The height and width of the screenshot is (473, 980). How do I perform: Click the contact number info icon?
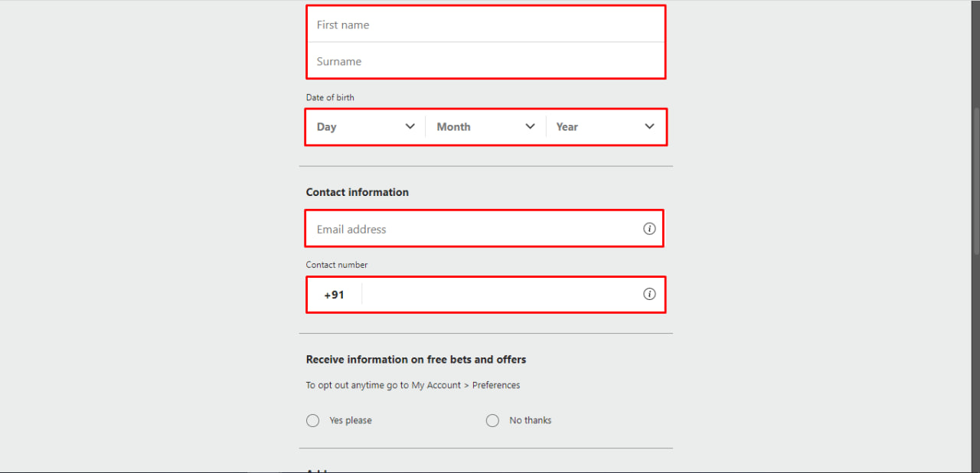click(x=649, y=294)
